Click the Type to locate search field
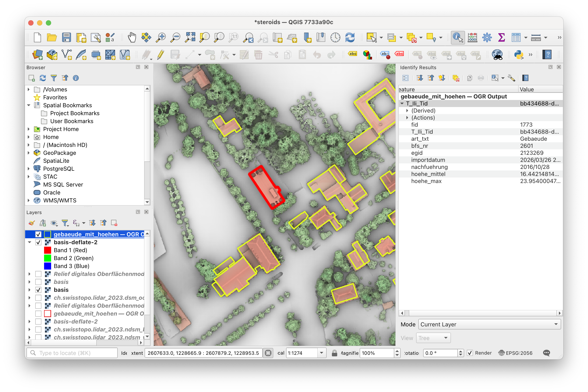Screen dimensions: 588x392 click(75, 353)
